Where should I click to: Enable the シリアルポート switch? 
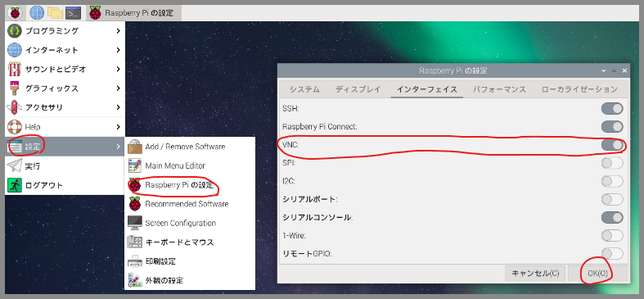click(612, 200)
